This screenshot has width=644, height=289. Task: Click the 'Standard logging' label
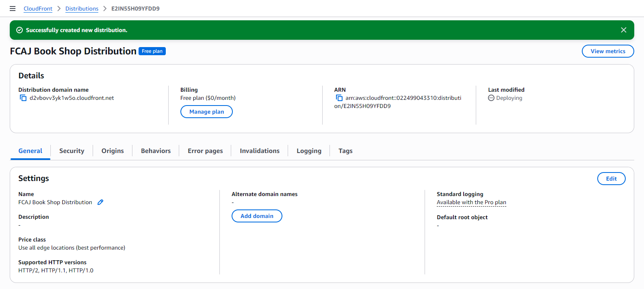pos(460,194)
